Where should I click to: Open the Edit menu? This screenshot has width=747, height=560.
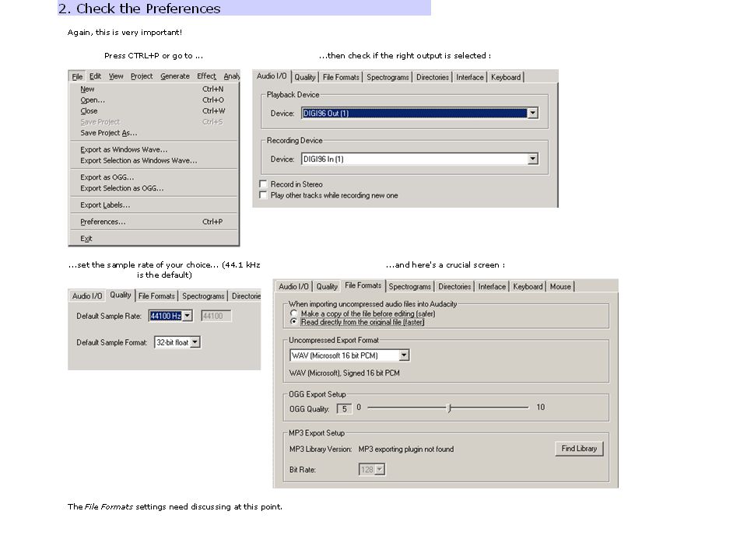pos(95,76)
